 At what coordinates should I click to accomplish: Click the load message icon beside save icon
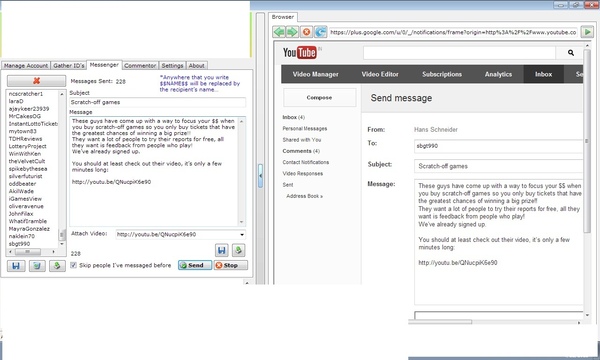coord(238,251)
